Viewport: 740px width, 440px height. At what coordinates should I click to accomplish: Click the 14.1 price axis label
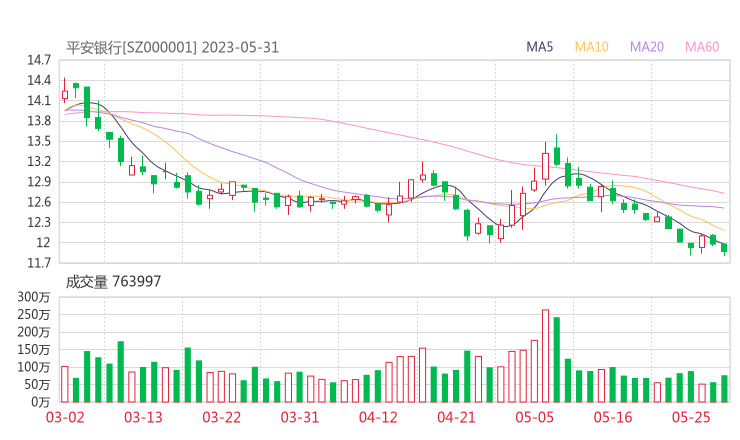pos(39,101)
